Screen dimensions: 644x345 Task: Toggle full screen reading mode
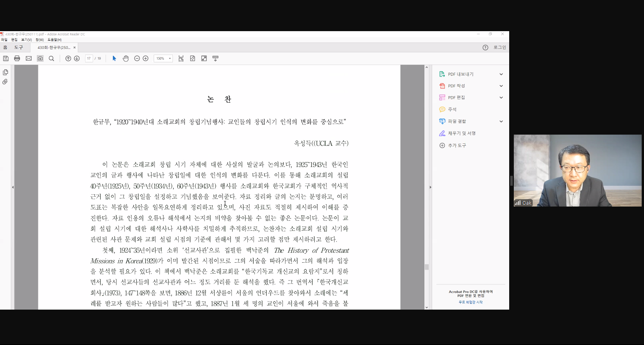click(204, 58)
